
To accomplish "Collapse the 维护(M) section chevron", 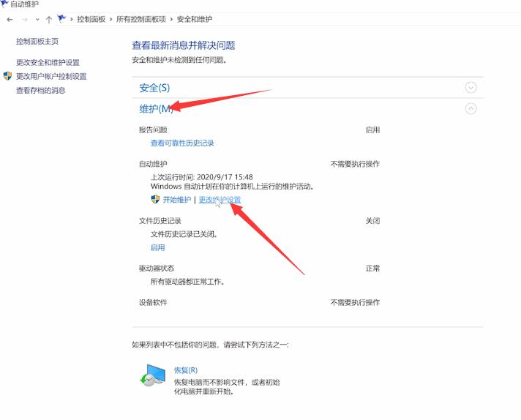I will [x=471, y=108].
